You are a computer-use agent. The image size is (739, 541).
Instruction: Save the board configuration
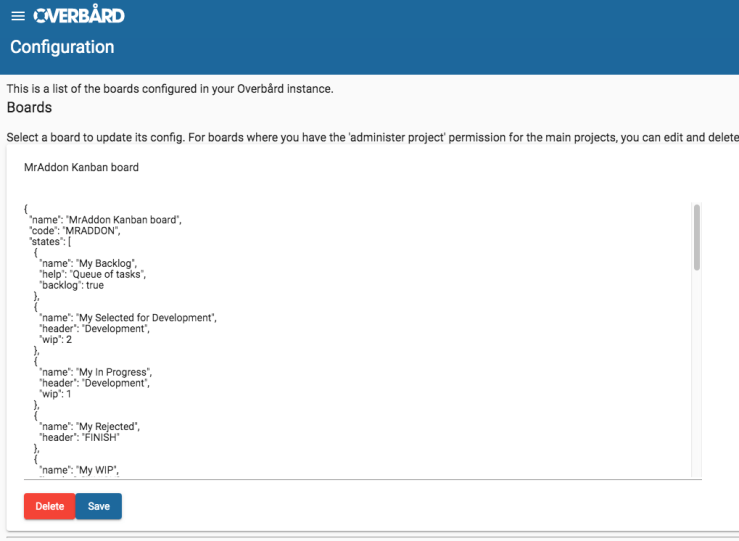coord(99,506)
